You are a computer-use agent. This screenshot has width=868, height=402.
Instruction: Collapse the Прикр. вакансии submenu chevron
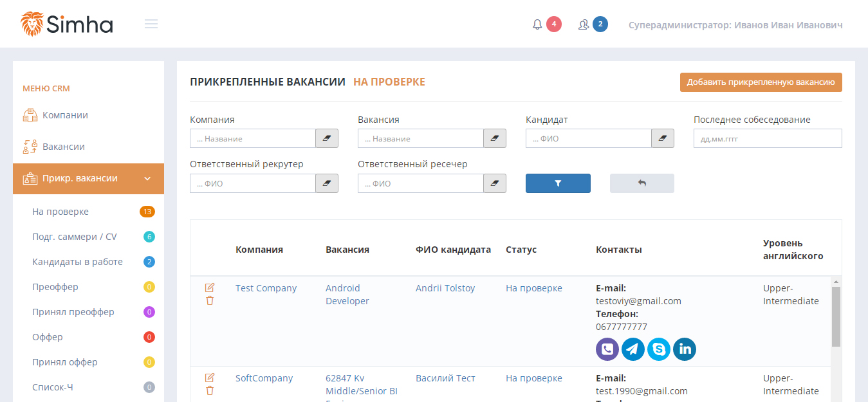click(x=147, y=178)
